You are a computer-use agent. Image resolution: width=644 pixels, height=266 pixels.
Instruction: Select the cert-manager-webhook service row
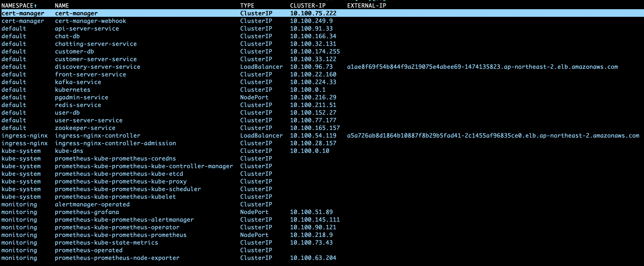[322, 21]
